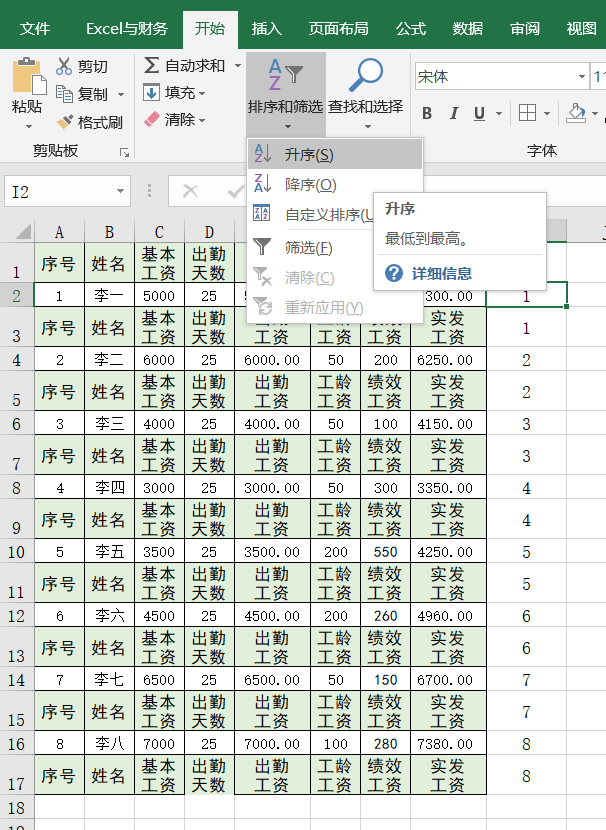Click cell with value 6250.00
Screen dimensions: 606x830
[x=448, y=360]
